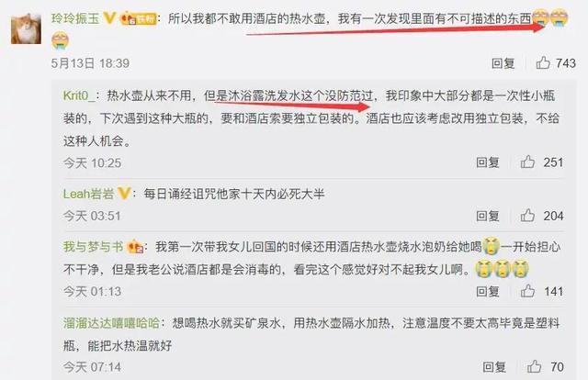
Task: Open the cat avatar of 玲玲振玉
Action: point(26,28)
